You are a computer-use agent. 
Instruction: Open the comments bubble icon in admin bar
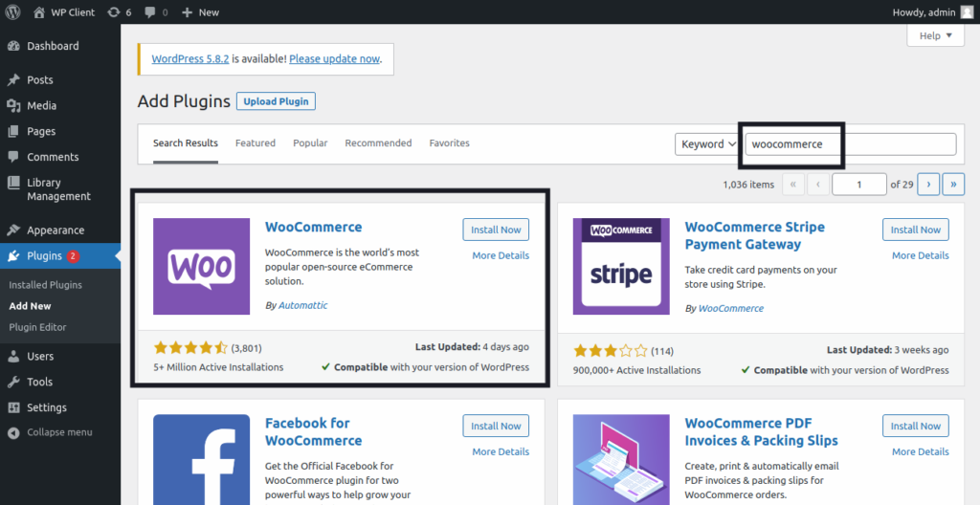coord(150,11)
